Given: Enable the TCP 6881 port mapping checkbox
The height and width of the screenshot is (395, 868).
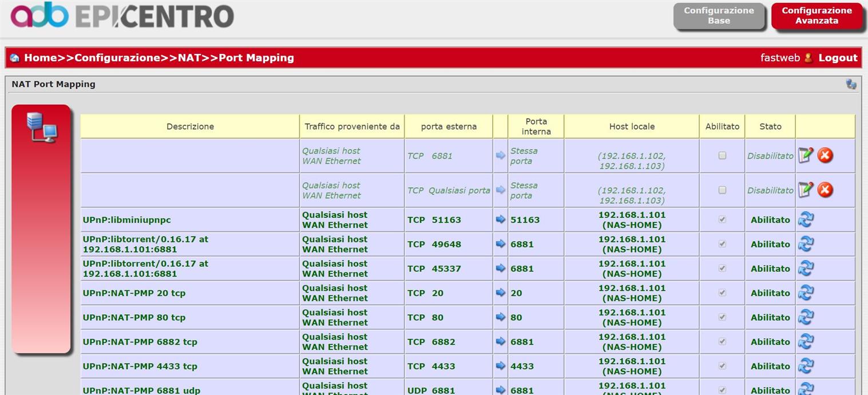Looking at the screenshot, I should tap(722, 156).
